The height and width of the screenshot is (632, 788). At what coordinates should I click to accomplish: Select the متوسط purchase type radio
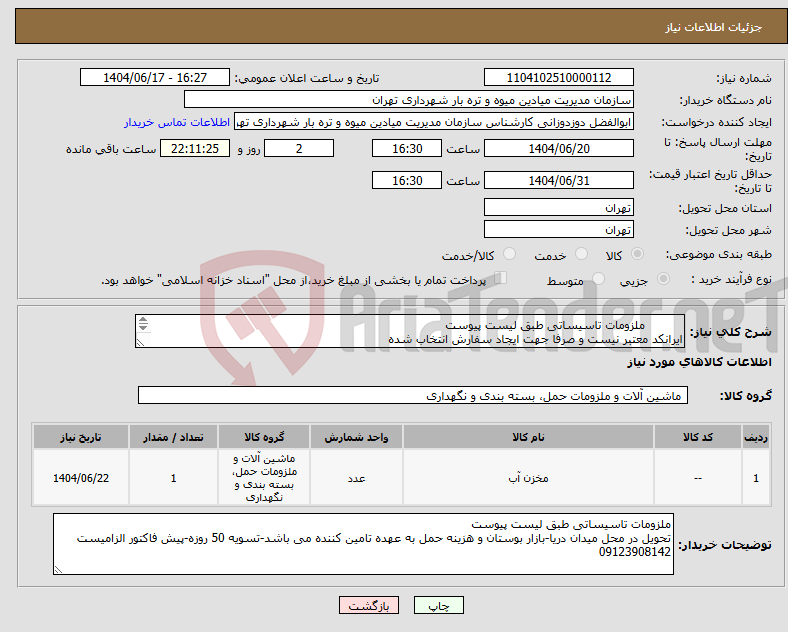[598, 279]
